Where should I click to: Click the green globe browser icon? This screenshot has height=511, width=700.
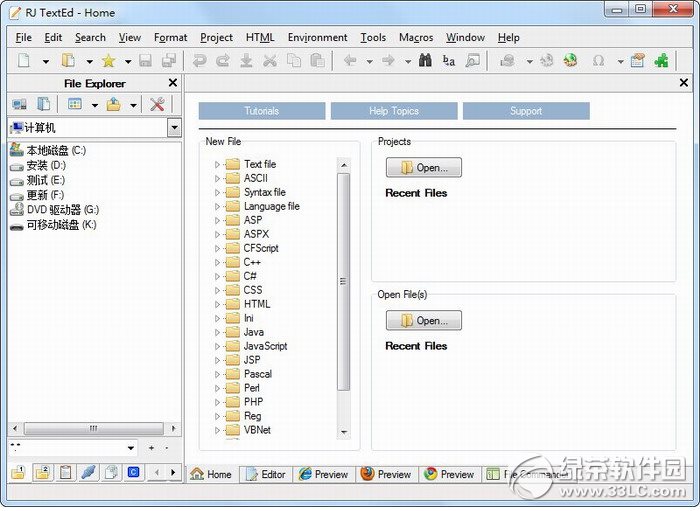tap(571, 60)
